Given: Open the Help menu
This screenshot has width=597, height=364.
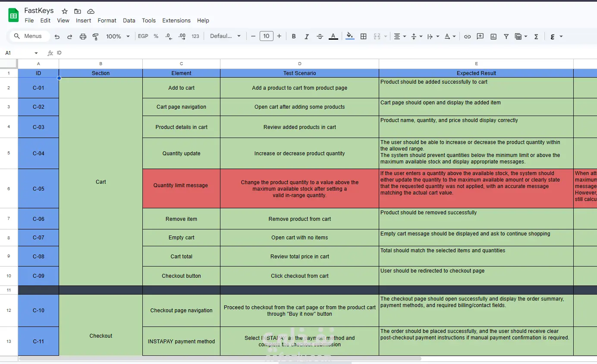Looking at the screenshot, I should tap(203, 20).
